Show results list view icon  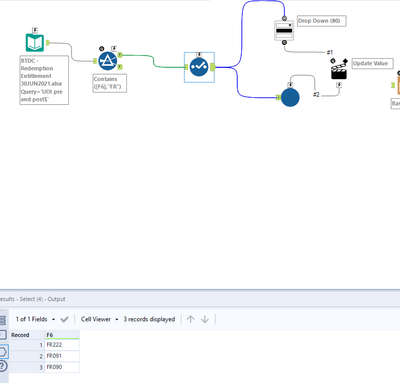(x=3, y=320)
